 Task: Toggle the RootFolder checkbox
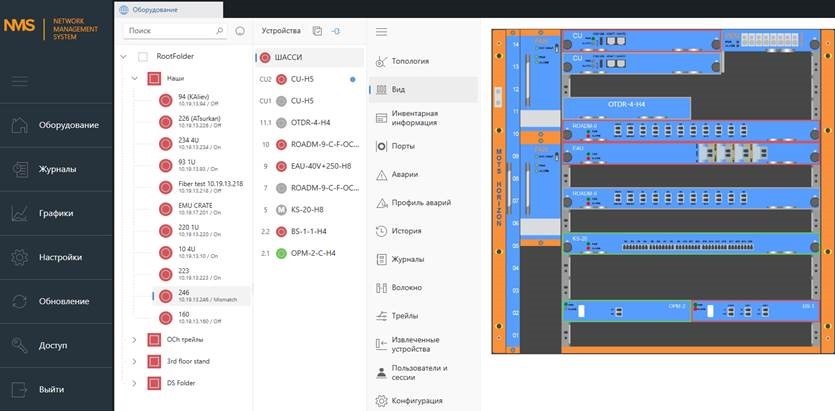[x=143, y=57]
